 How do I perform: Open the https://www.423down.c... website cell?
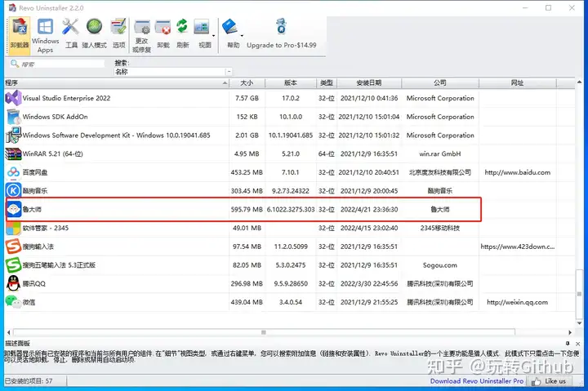(518, 247)
